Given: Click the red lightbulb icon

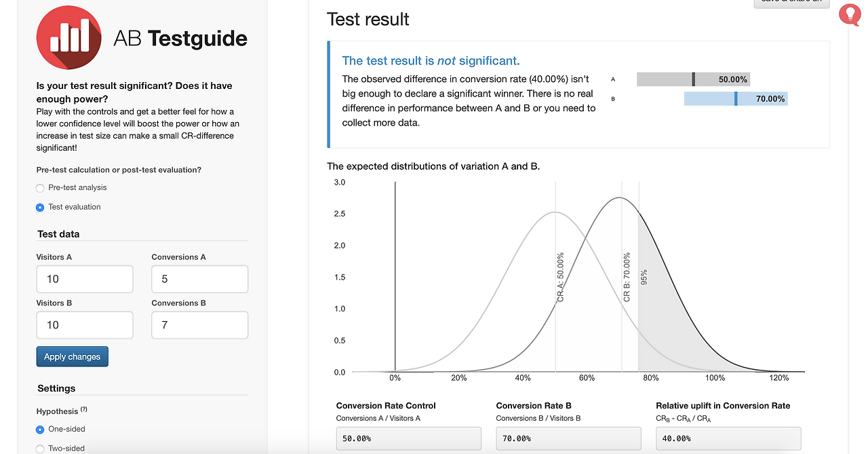Looking at the screenshot, I should [x=849, y=14].
